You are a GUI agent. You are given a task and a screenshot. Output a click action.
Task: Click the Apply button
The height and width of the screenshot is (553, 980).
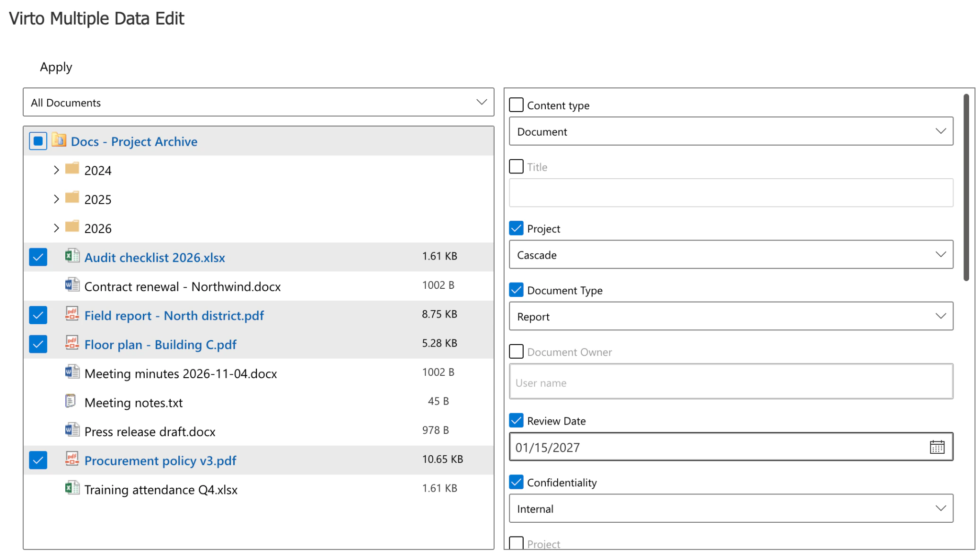click(x=56, y=67)
